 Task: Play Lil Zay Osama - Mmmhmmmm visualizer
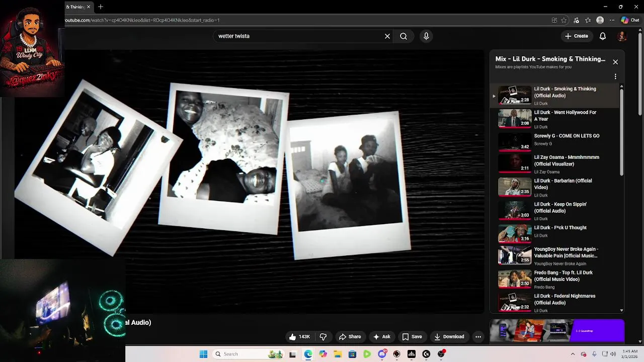click(x=556, y=164)
